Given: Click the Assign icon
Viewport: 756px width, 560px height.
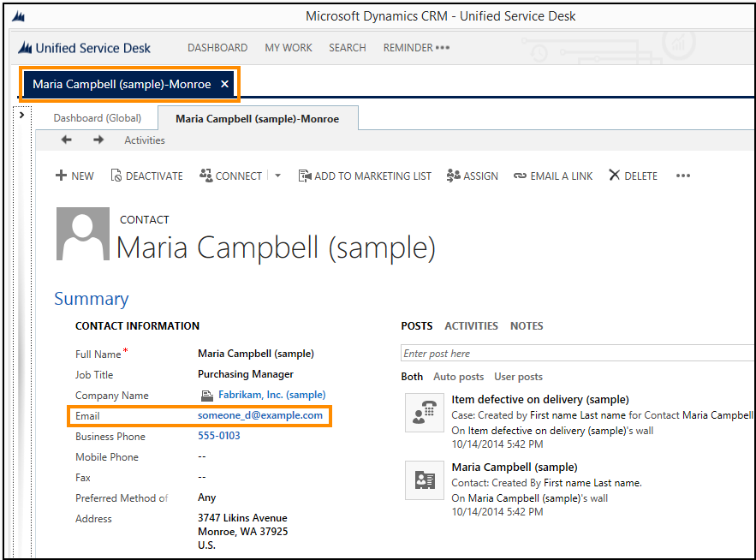Looking at the screenshot, I should 472,176.
